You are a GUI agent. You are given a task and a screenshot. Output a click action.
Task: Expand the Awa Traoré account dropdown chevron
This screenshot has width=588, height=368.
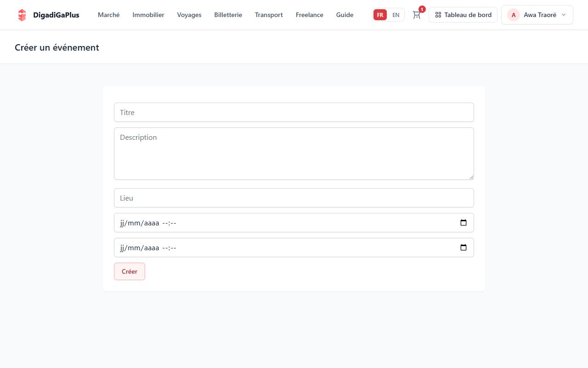click(x=564, y=15)
